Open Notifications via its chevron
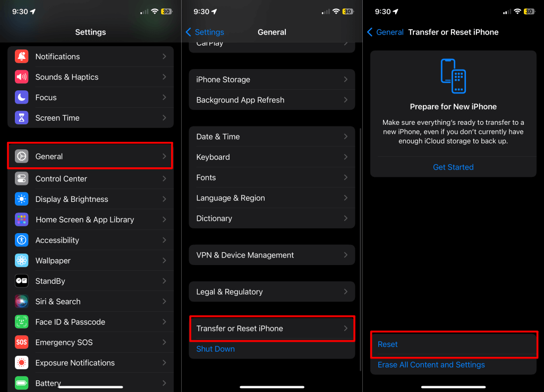 165,56
